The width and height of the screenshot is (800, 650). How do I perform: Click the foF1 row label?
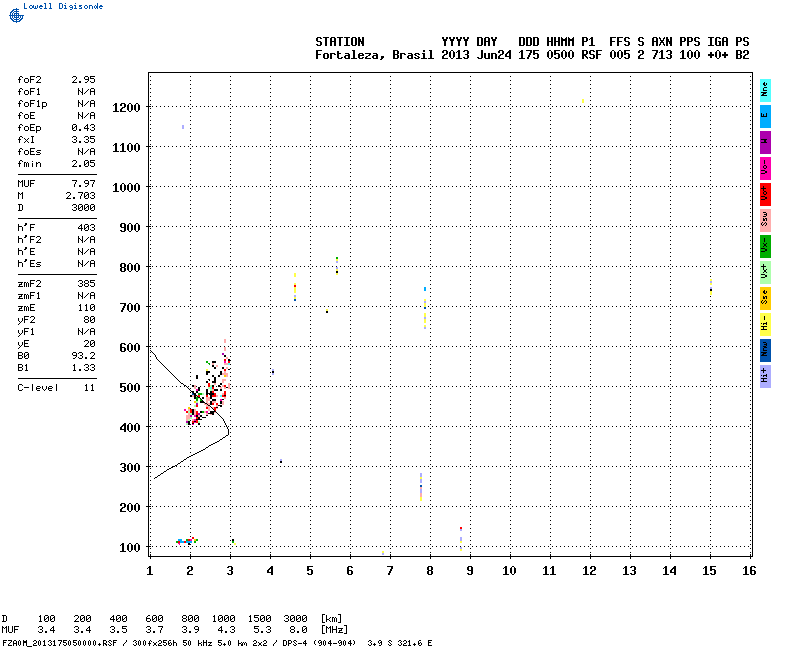point(29,92)
